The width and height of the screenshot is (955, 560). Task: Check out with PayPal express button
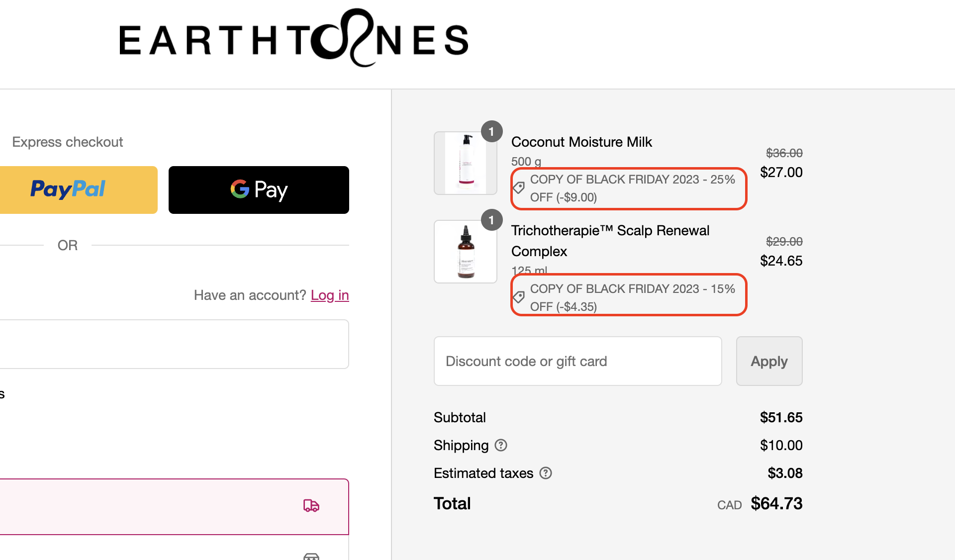tap(79, 190)
